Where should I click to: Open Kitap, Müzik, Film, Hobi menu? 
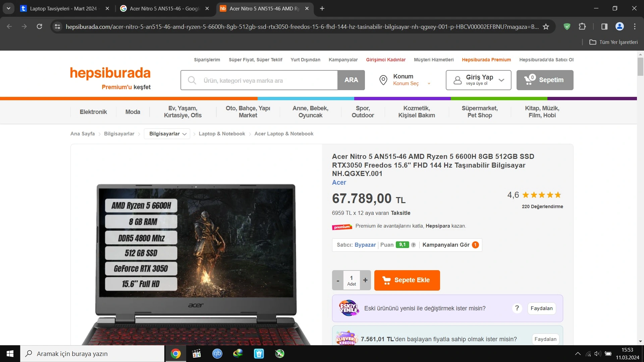(542, 112)
